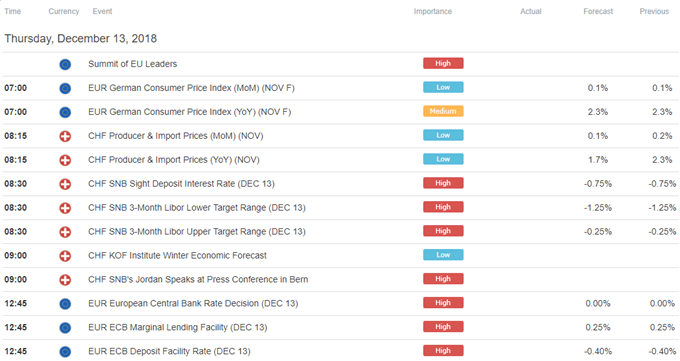Click the EU flag icon for Summit of EU Leaders
Screen dimensions: 680x361
coord(65,65)
